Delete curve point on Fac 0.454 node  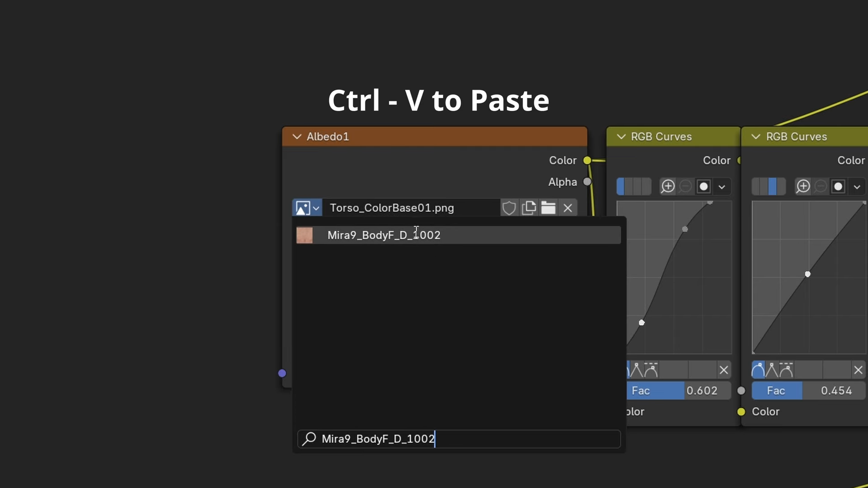pyautogui.click(x=858, y=370)
